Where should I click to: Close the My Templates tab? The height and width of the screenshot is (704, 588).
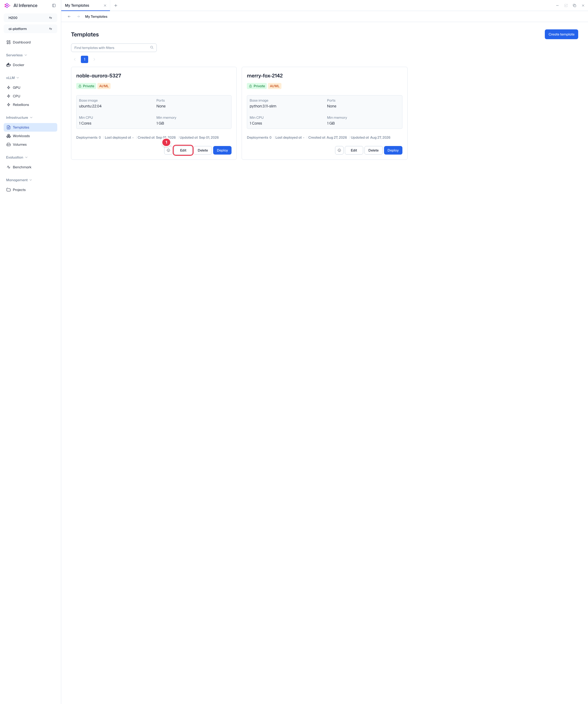[x=105, y=6]
